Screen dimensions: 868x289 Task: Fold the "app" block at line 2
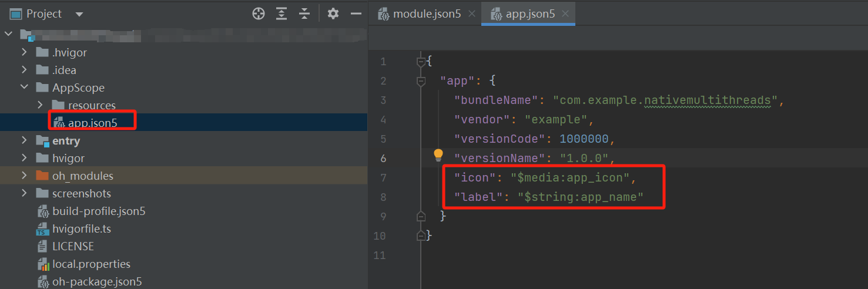[421, 81]
